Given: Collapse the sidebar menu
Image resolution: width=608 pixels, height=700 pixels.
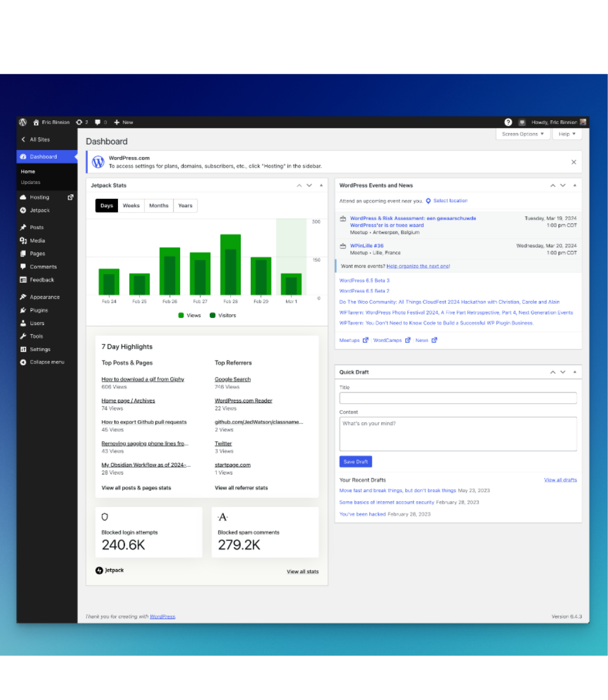Looking at the screenshot, I should (x=47, y=362).
